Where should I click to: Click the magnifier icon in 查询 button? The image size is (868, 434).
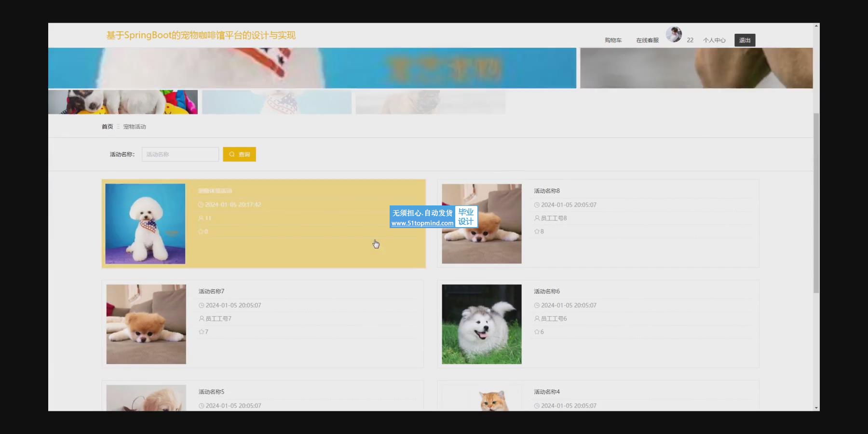[x=232, y=154]
